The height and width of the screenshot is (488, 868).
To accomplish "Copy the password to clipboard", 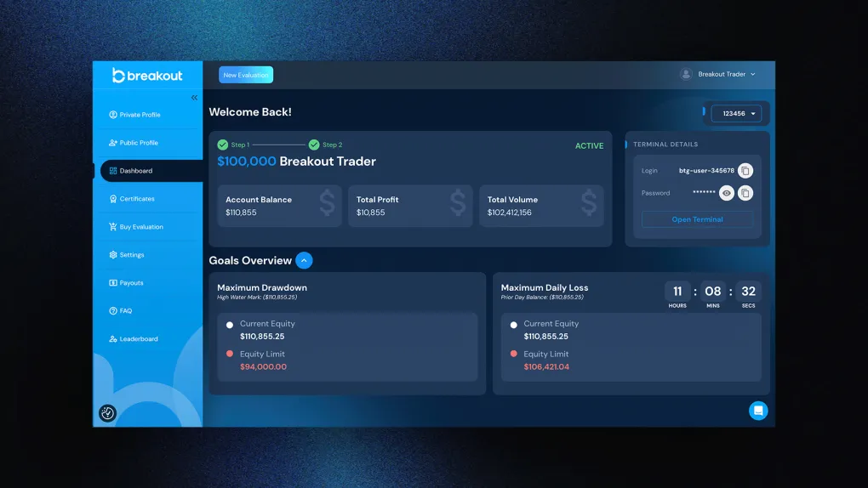I will click(x=745, y=193).
